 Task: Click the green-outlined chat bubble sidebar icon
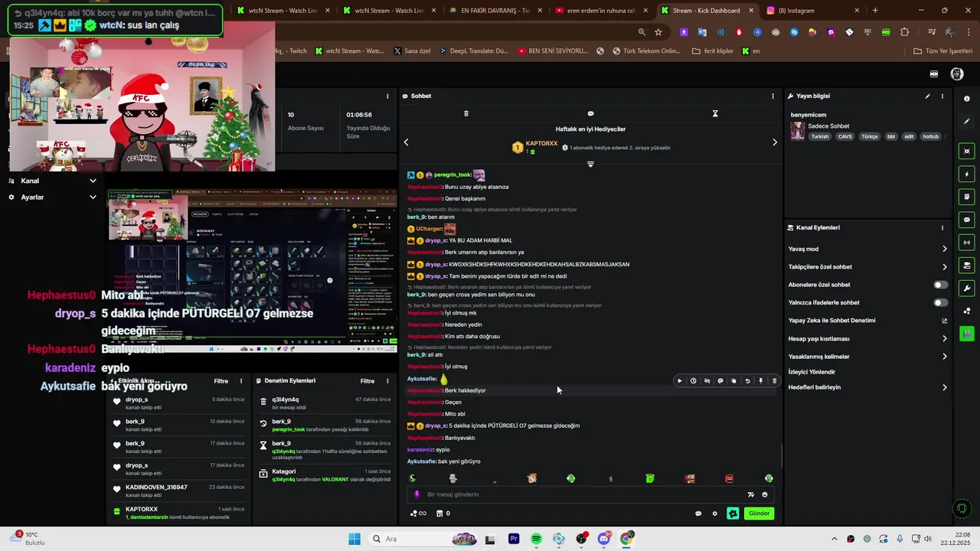(967, 220)
